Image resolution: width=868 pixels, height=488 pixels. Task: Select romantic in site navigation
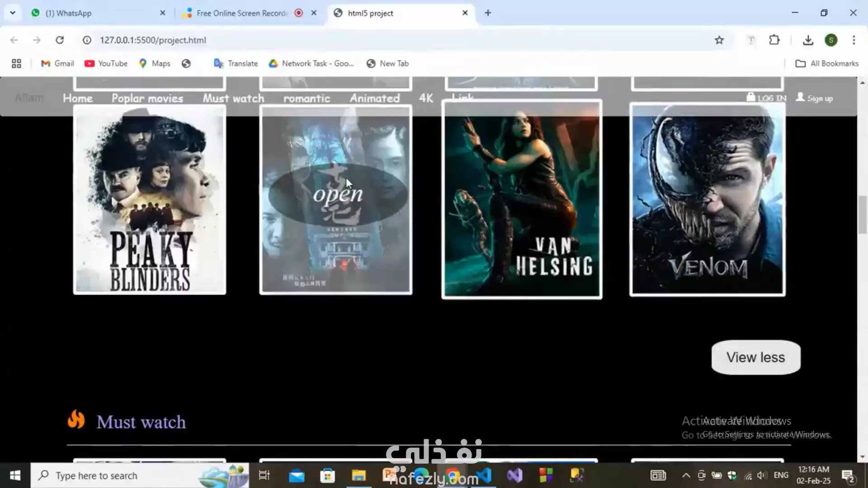click(x=307, y=98)
